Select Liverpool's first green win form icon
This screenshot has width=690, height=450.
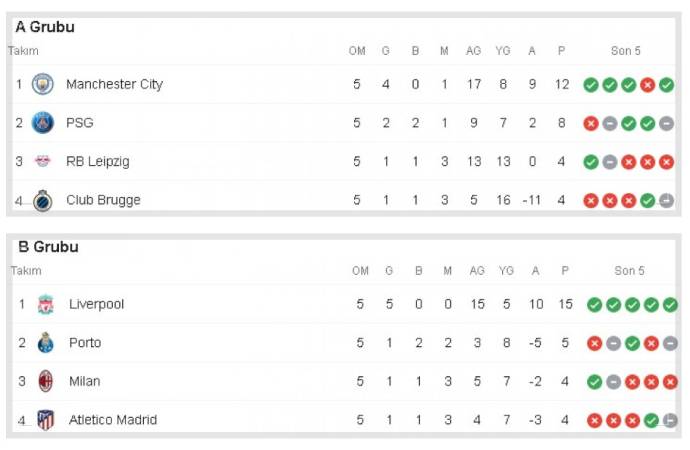point(594,305)
